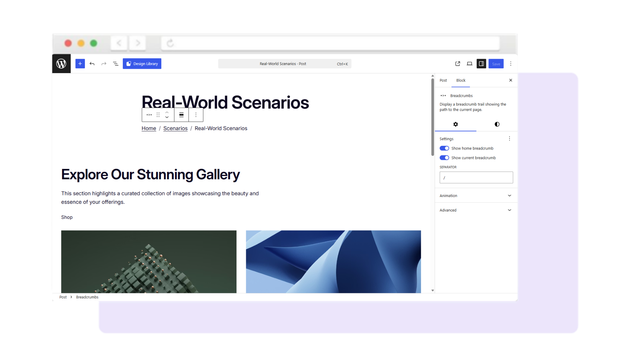
Task: Open the document list view icon
Action: (x=115, y=63)
